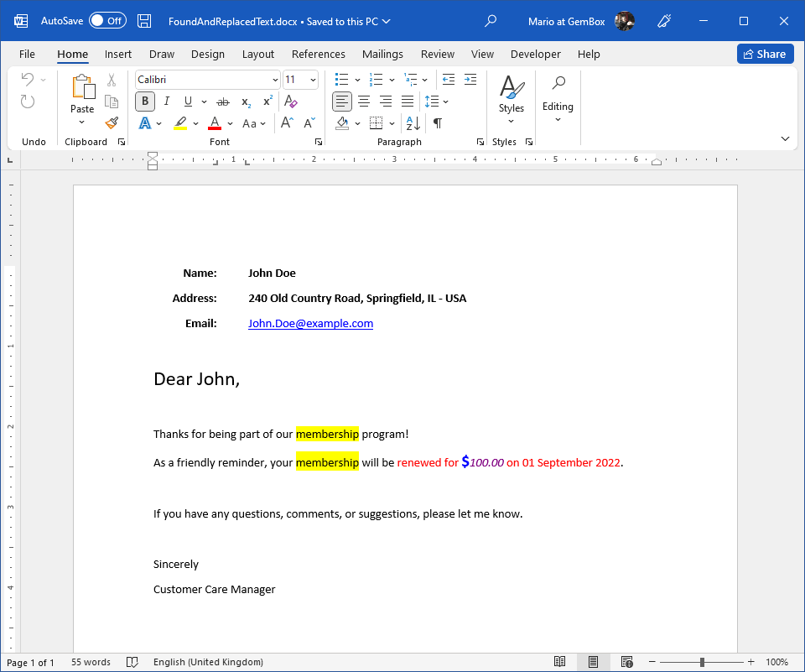Image resolution: width=805 pixels, height=672 pixels.
Task: Click the Clear All Formatting icon
Action: click(x=291, y=102)
